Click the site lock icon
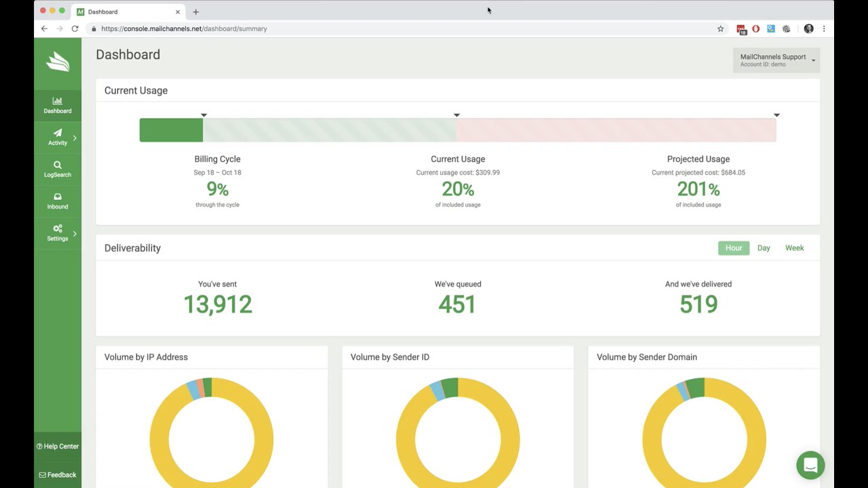 94,28
